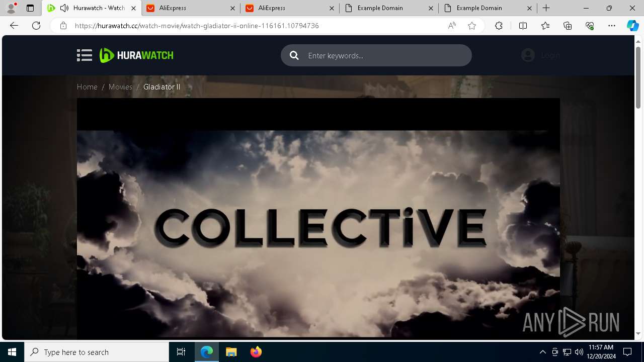
Task: Switch to the first AliExpress tab
Action: click(x=191, y=8)
